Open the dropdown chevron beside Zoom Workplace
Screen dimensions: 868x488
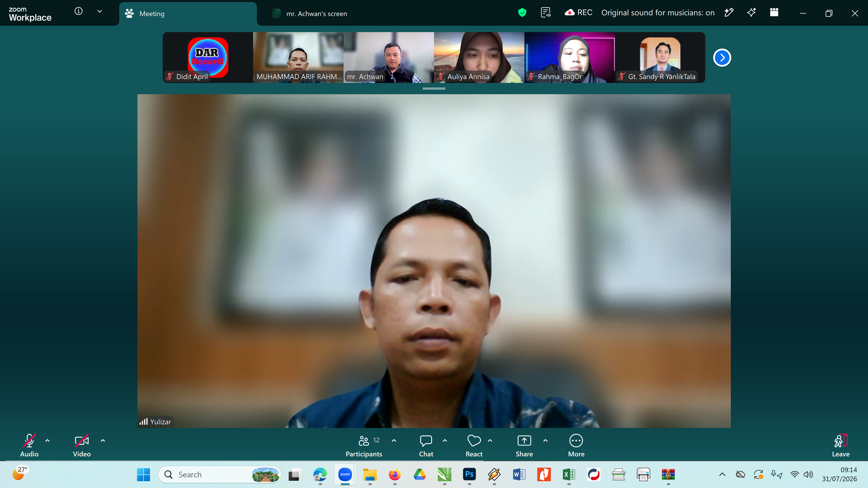coord(100,11)
